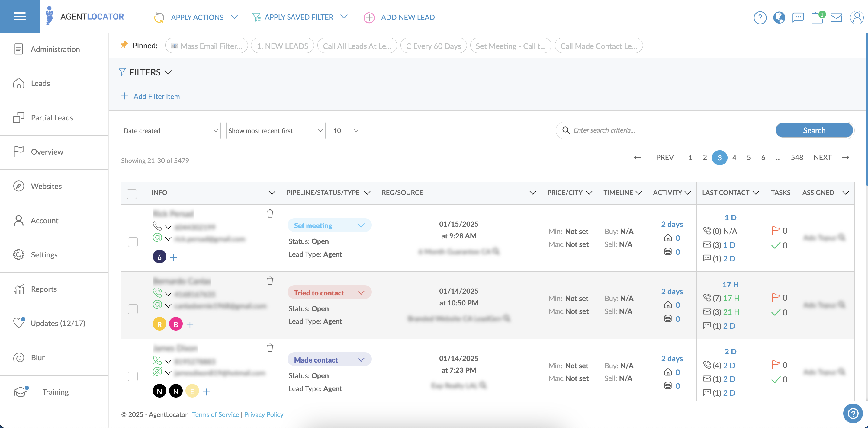Screen dimensions: 868x428
Task: Click the blue Search button
Action: coord(814,130)
